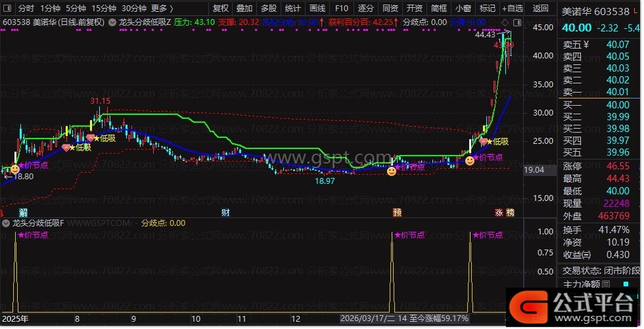This screenshot has width=644, height=329.
Task: Click the 预 forecast marker icon
Action: click(397, 213)
